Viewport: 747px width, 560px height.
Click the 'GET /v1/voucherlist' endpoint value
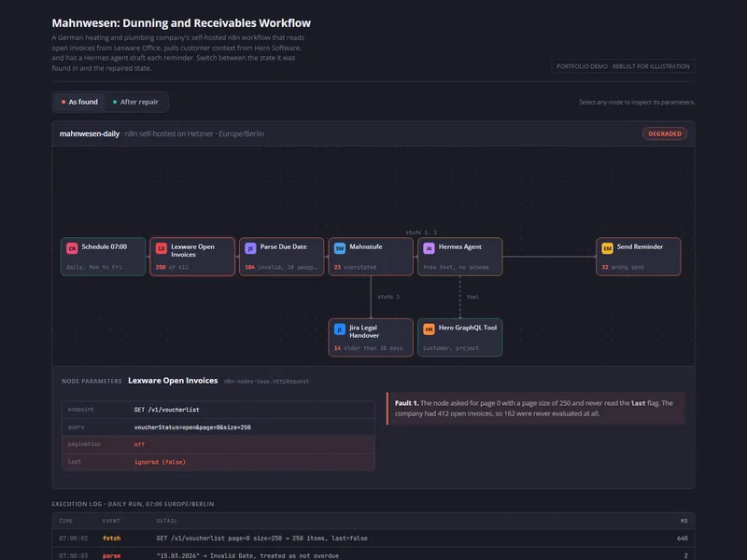[167, 410]
